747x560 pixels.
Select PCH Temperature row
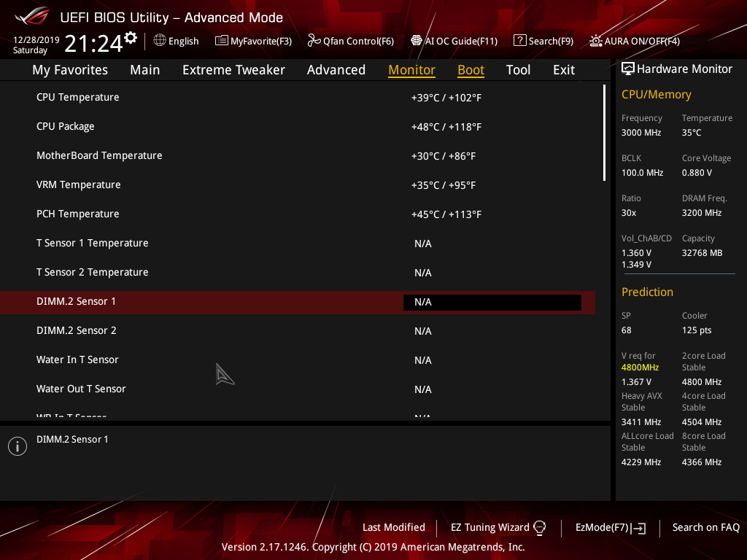(x=298, y=214)
